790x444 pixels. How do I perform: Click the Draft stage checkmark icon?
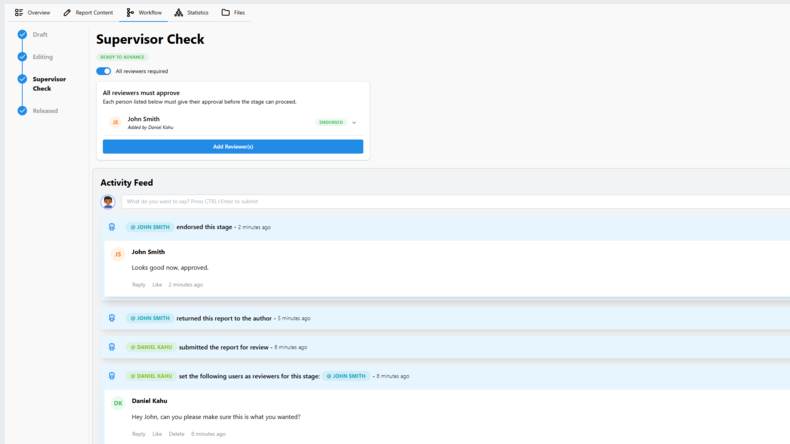pyautogui.click(x=22, y=34)
